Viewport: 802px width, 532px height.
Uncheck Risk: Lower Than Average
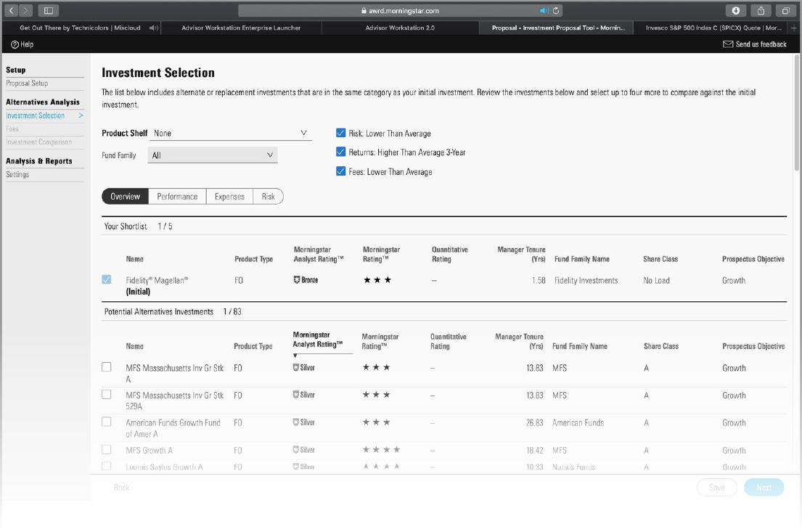click(340, 134)
